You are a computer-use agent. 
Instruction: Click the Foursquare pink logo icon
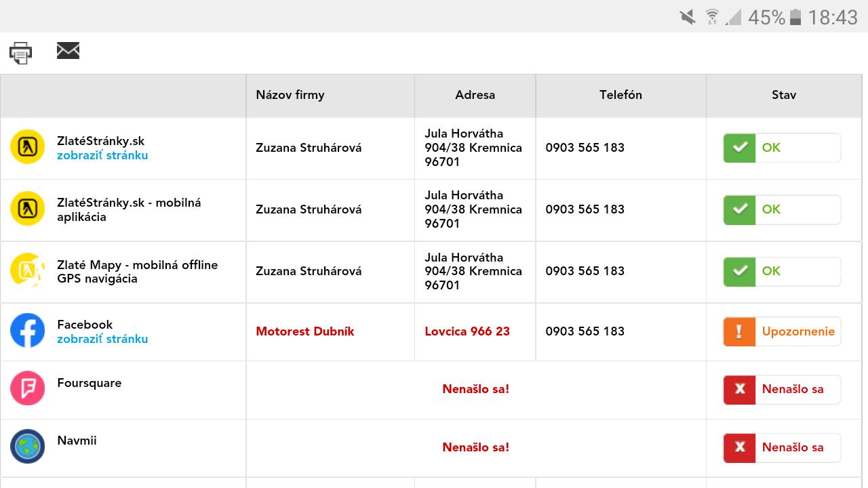point(27,388)
